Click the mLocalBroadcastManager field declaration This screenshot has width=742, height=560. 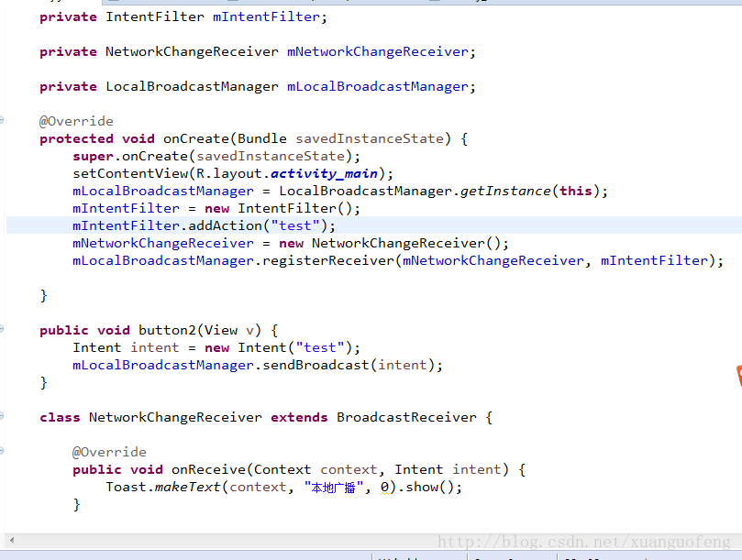click(x=377, y=86)
